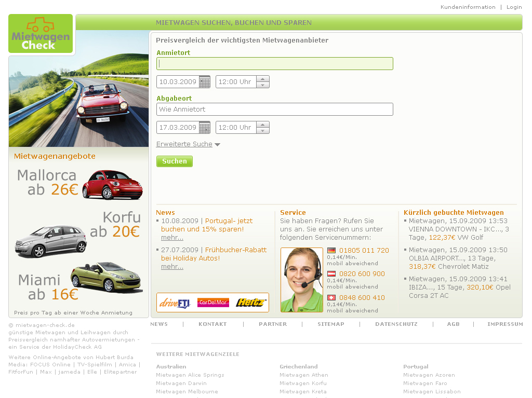Click the CarDelMar partner logo
This screenshot has height=398, width=532.
point(213,303)
